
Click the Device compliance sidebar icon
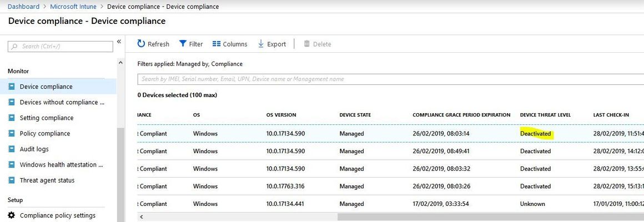[x=12, y=87]
